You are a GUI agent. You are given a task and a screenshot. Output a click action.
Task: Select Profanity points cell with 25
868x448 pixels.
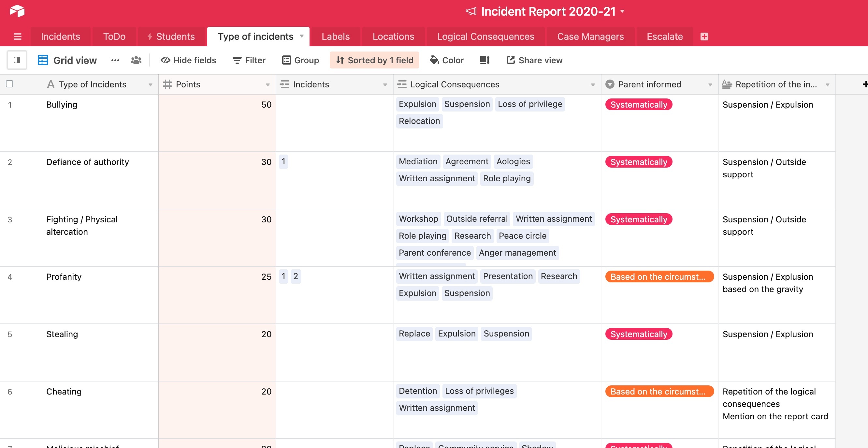pos(217,295)
